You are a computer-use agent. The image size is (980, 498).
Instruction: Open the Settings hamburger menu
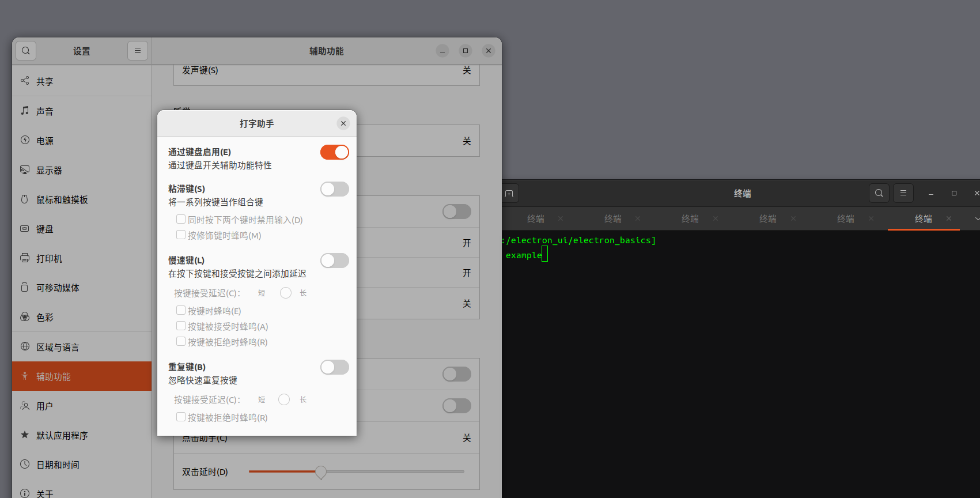[138, 51]
